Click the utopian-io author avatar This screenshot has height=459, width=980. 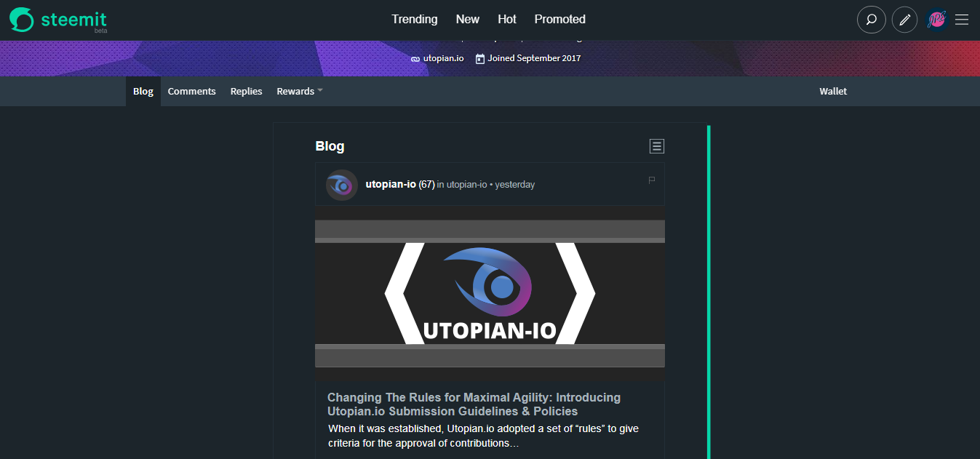coord(341,185)
